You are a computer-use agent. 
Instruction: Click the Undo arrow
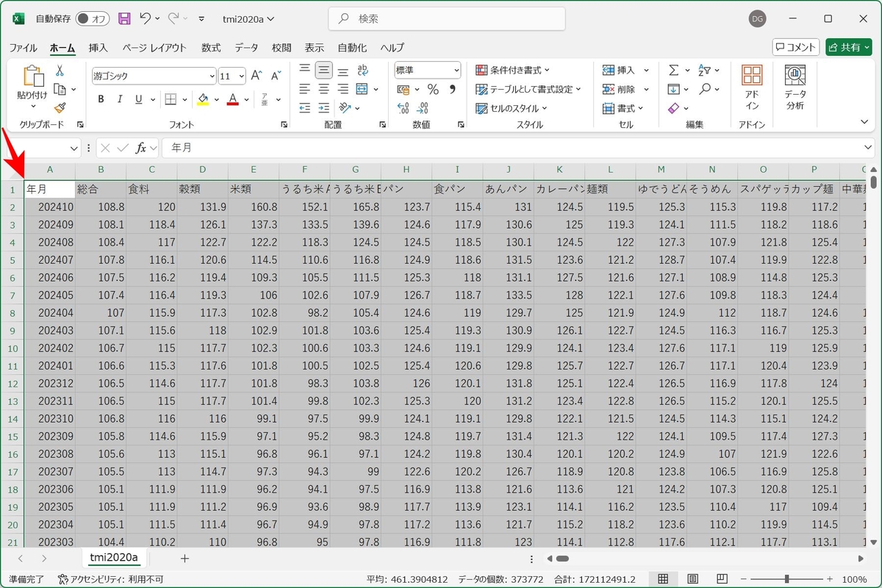click(146, 18)
